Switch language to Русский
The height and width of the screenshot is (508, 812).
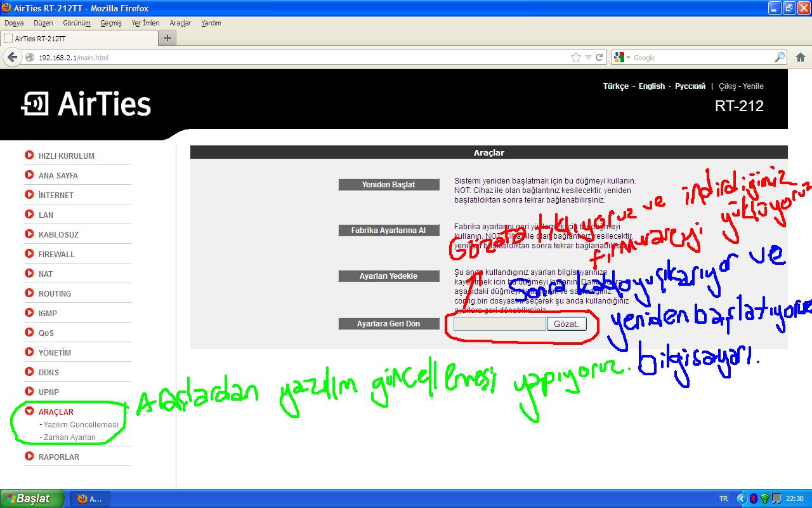click(x=690, y=86)
